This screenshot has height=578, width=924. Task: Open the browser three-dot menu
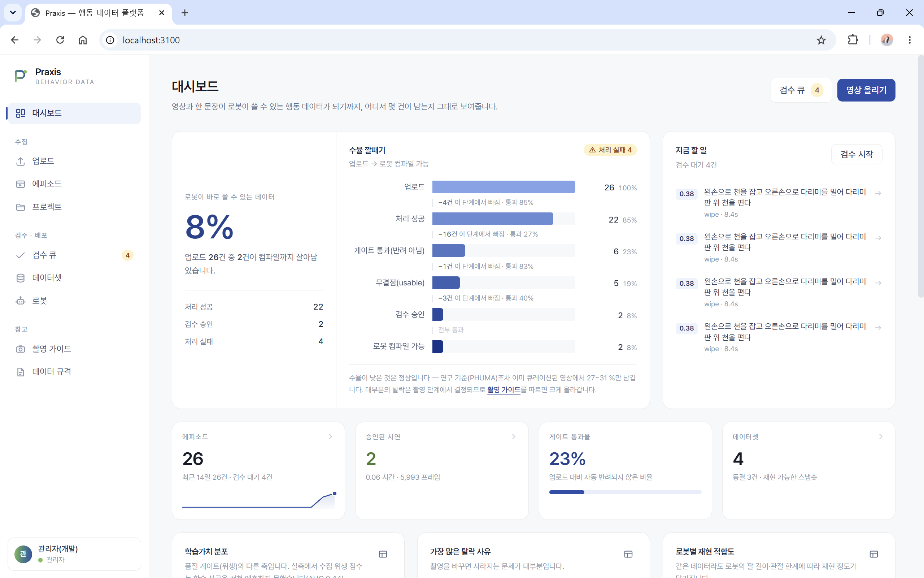point(910,40)
